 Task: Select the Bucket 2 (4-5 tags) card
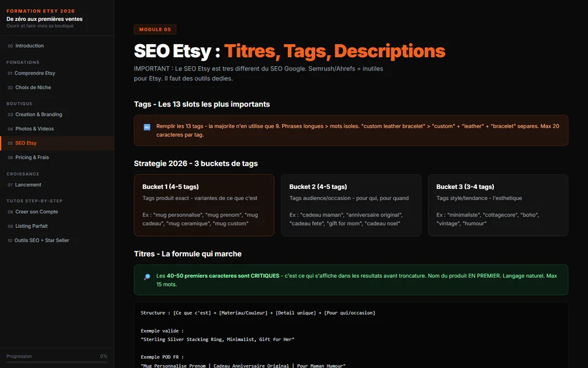click(351, 205)
